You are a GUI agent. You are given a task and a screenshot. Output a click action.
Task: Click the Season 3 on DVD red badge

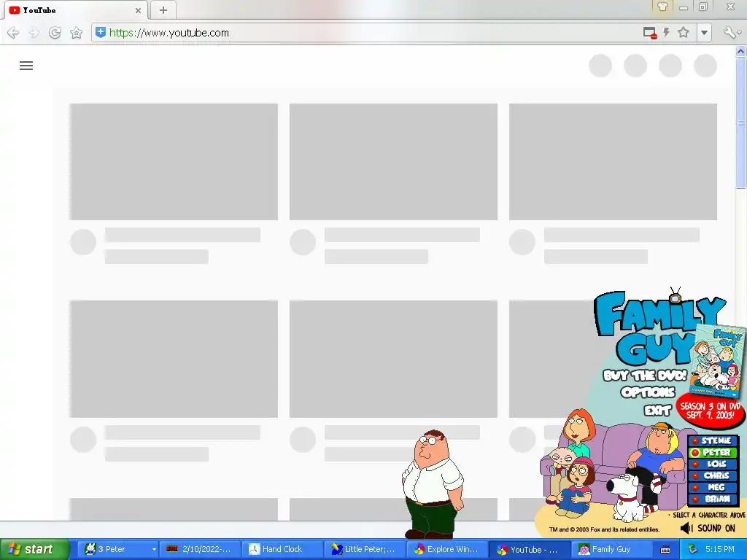(x=710, y=411)
